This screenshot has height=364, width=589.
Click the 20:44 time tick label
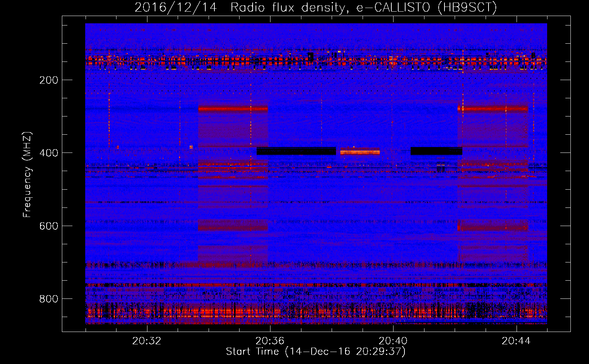pyautogui.click(x=516, y=341)
